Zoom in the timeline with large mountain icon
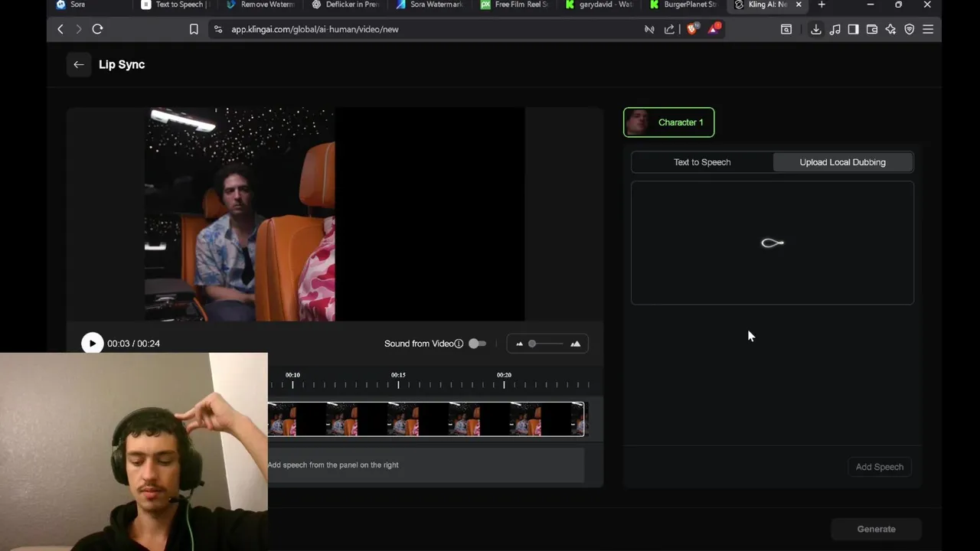Screen dimensions: 980x551 576,344
